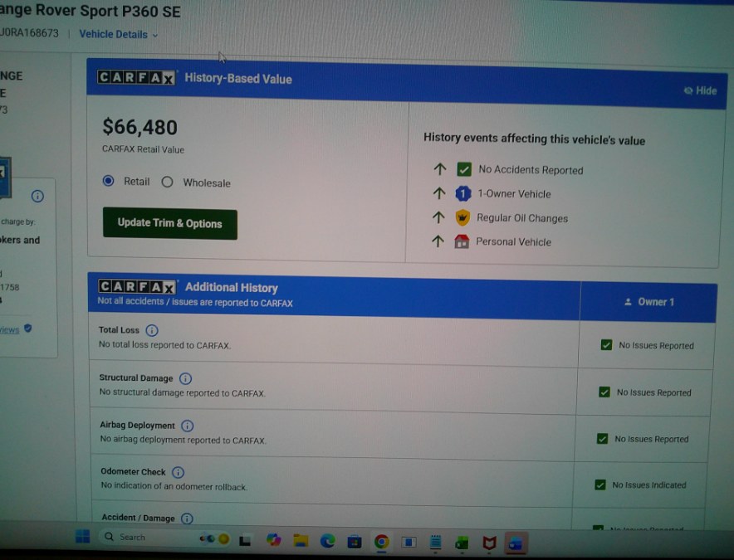The width and height of the screenshot is (734, 560).
Task: Click the Personal Vehicle house icon
Action: pos(462,241)
